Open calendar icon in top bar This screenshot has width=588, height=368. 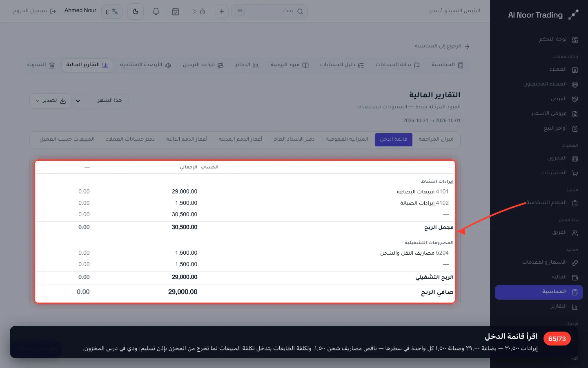click(176, 11)
